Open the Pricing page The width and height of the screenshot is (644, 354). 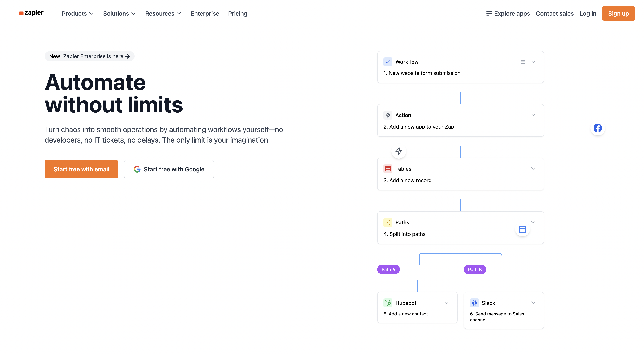click(238, 13)
